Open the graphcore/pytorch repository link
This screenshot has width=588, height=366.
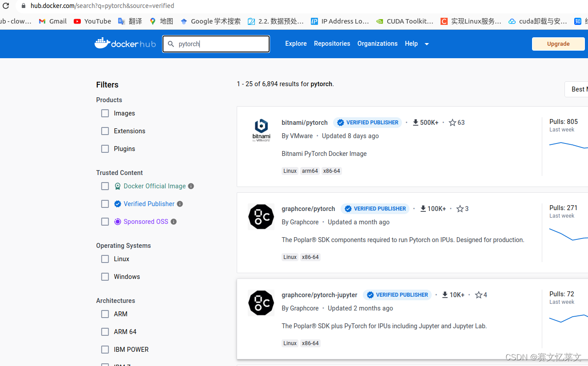click(308, 209)
